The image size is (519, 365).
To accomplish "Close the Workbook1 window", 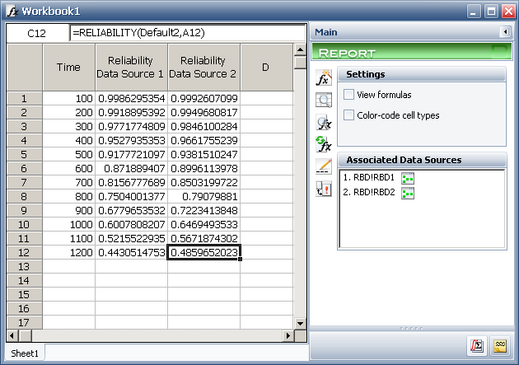I will 508,11.
